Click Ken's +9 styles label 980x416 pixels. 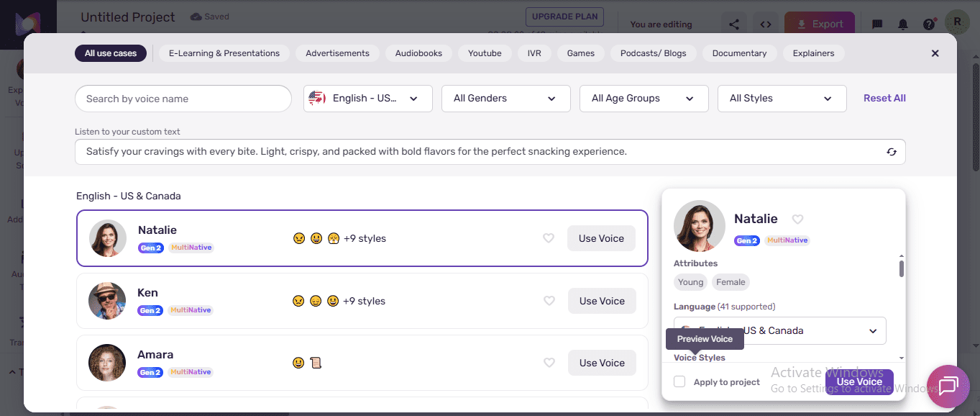point(364,301)
